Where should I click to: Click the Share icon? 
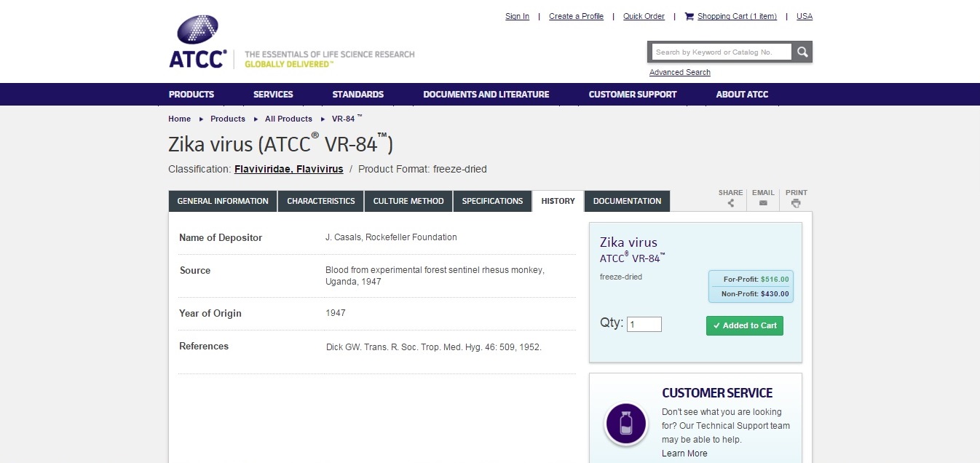tap(730, 203)
